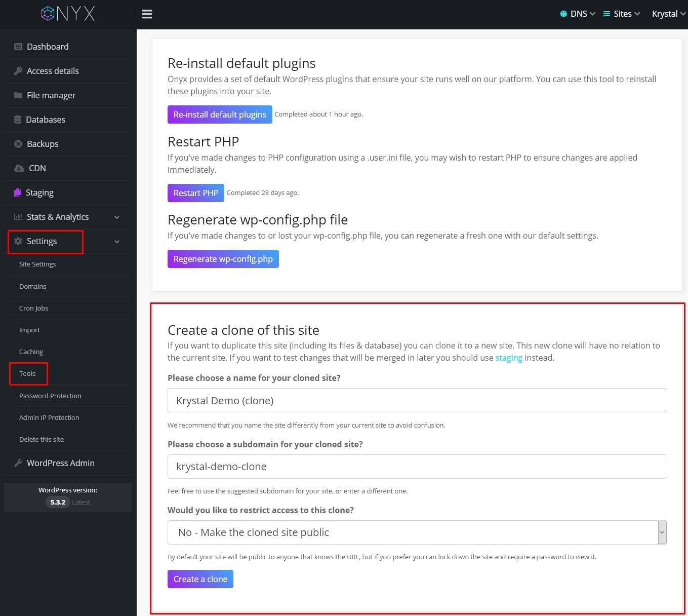This screenshot has width=688, height=616.
Task: Click the Stats & Analytics chart icon
Action: [x=18, y=217]
